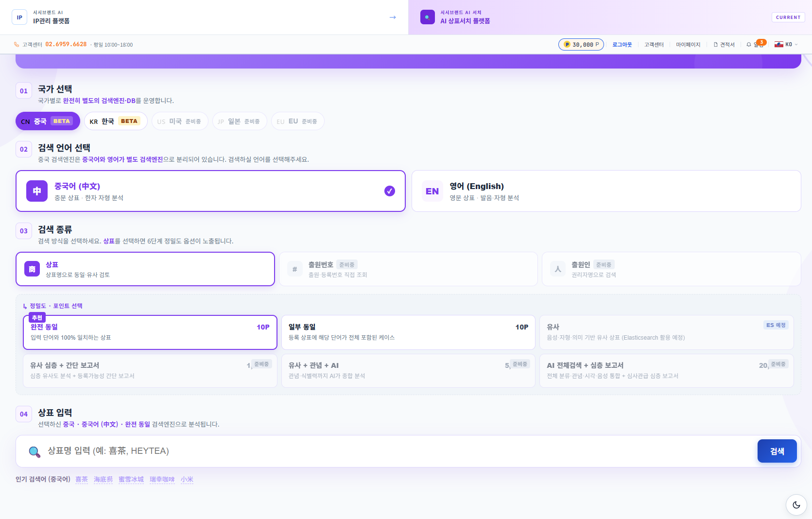812x519 pixels.
Task: Click the Korean flag icon
Action: (x=779, y=45)
